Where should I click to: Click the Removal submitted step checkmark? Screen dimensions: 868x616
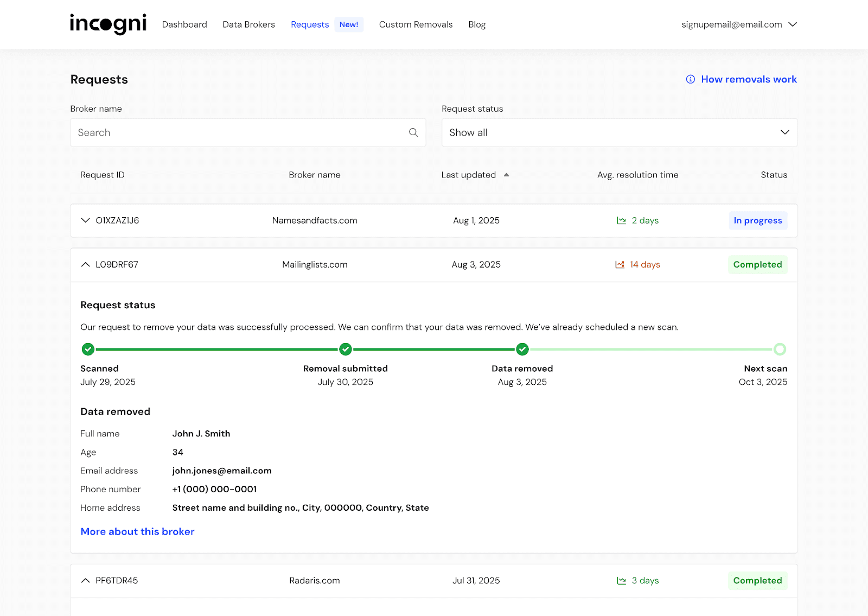coord(345,349)
